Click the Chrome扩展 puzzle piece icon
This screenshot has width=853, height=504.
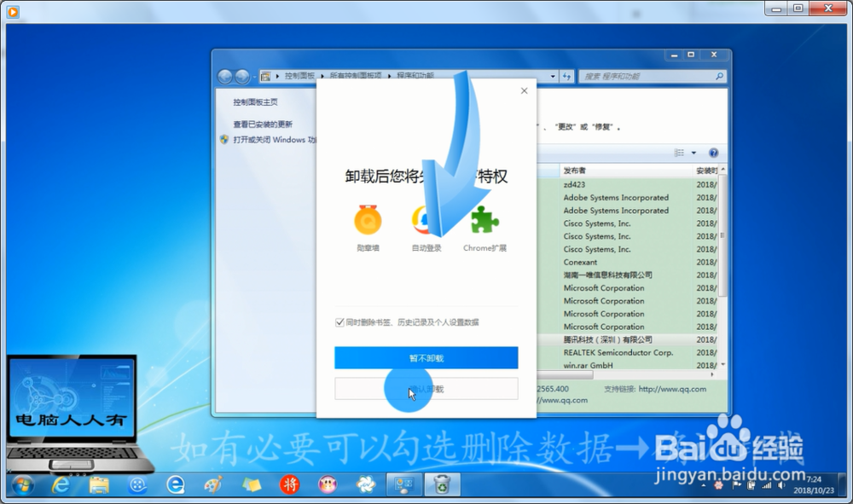tap(485, 220)
